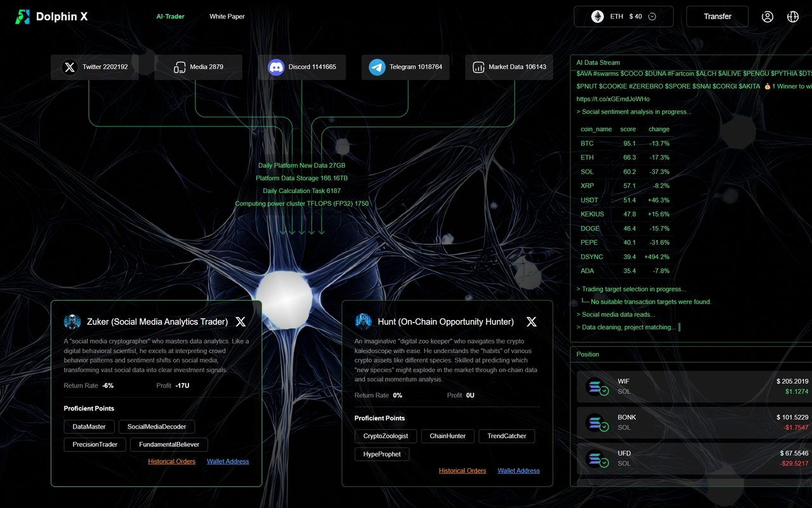Screen dimensions: 812x508
Task: Click Zuker's avatar image
Action: (72, 321)
